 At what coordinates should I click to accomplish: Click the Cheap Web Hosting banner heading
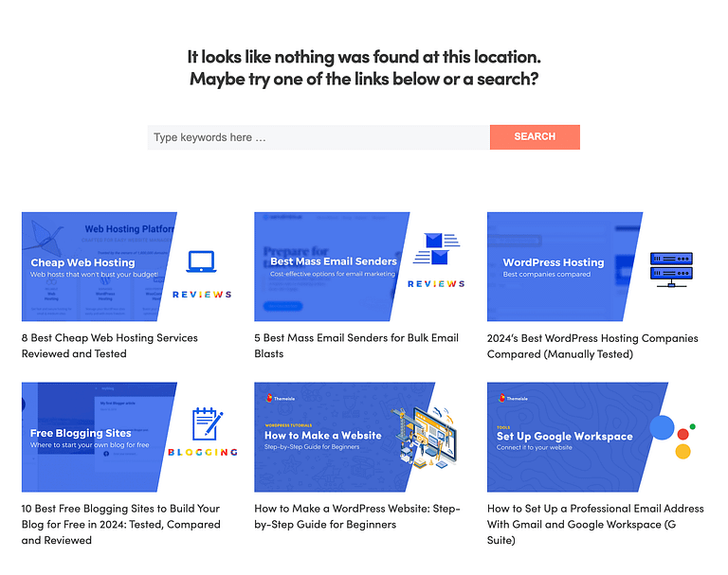pyautogui.click(x=82, y=262)
